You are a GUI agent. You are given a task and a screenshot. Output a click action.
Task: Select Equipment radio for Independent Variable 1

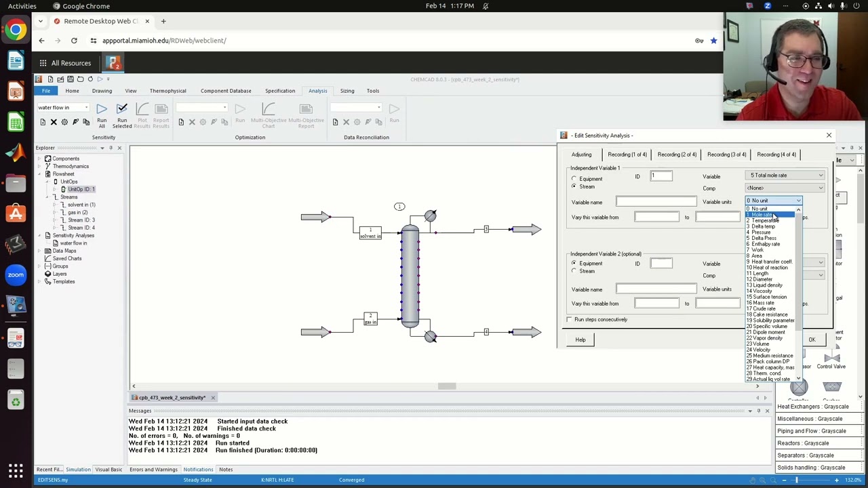click(x=574, y=179)
